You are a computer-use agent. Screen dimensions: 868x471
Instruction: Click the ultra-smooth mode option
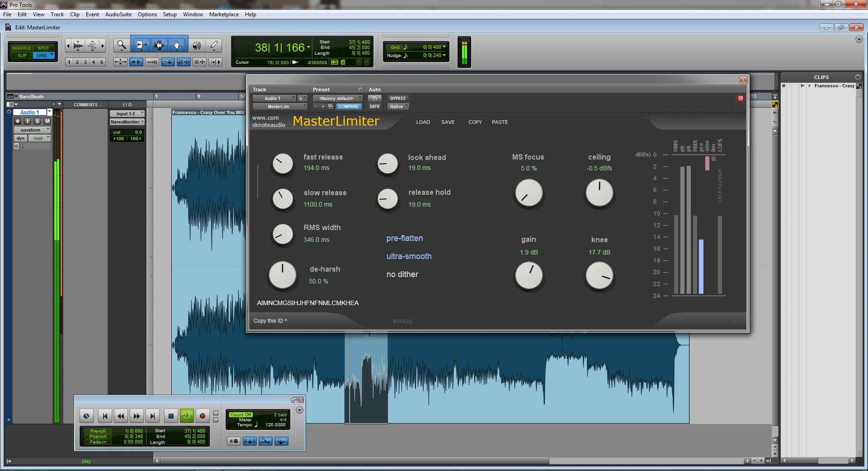[409, 256]
